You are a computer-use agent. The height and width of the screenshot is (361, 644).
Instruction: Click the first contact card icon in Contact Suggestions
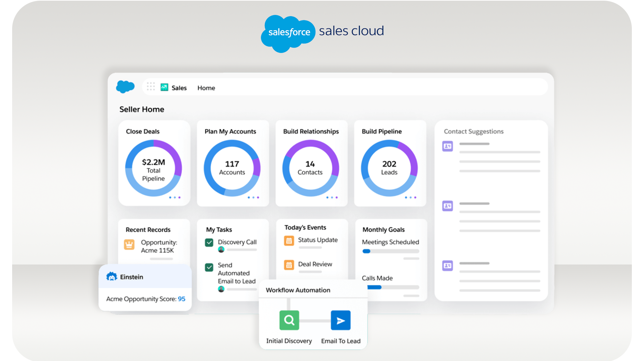tap(448, 146)
